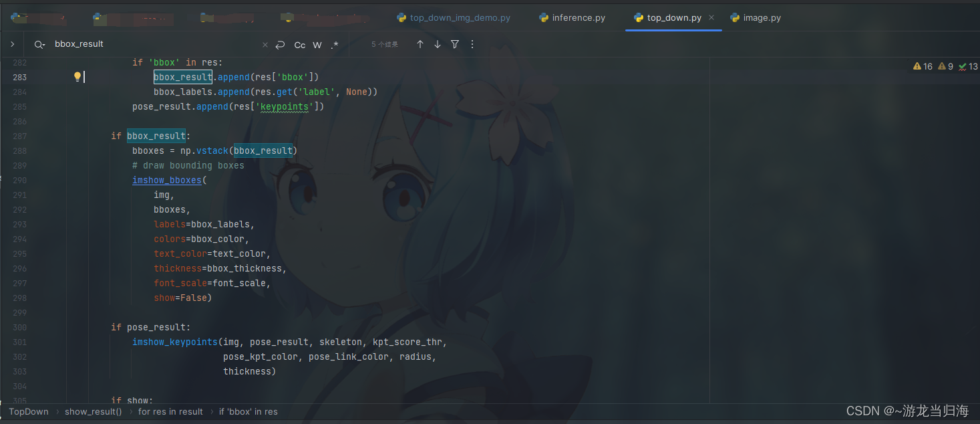The image size is (980, 424).
Task: Open more search options menu
Action: (472, 44)
